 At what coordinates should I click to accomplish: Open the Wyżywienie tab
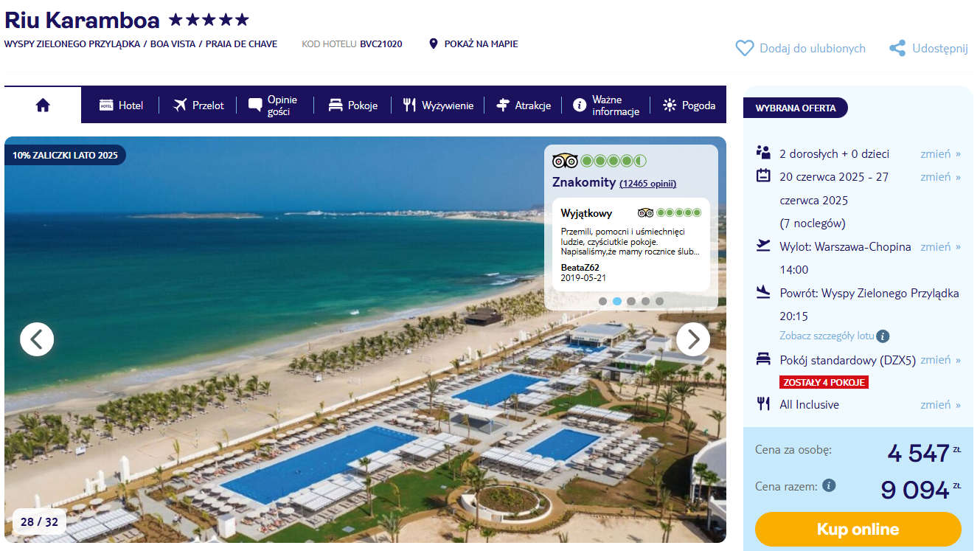tap(438, 105)
